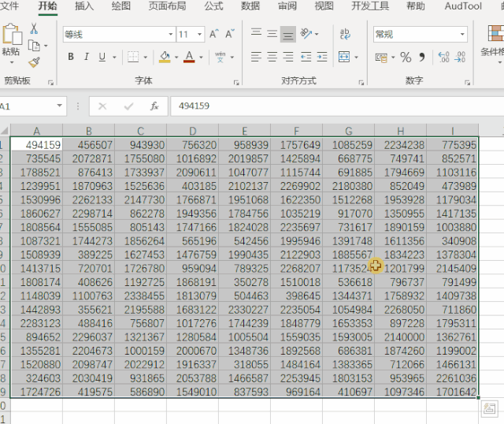
Task: Align text to top
Action: tap(256, 34)
